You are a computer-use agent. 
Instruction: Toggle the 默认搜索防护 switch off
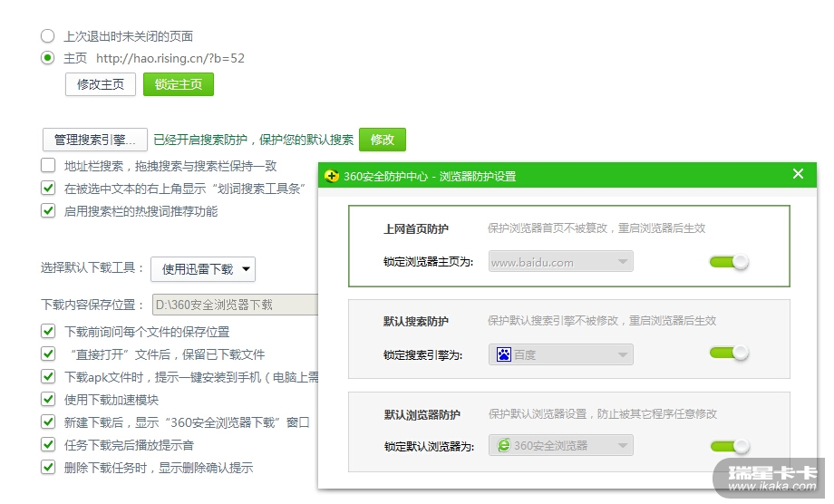pyautogui.click(x=729, y=353)
